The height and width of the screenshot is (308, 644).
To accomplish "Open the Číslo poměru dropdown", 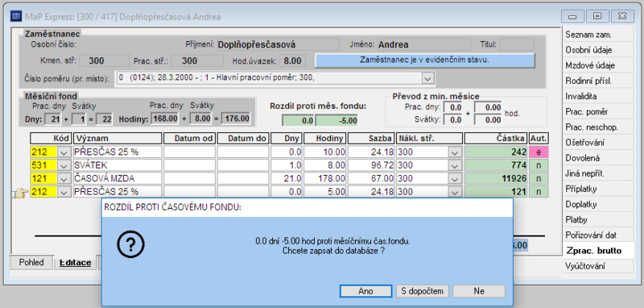I will 427,77.
